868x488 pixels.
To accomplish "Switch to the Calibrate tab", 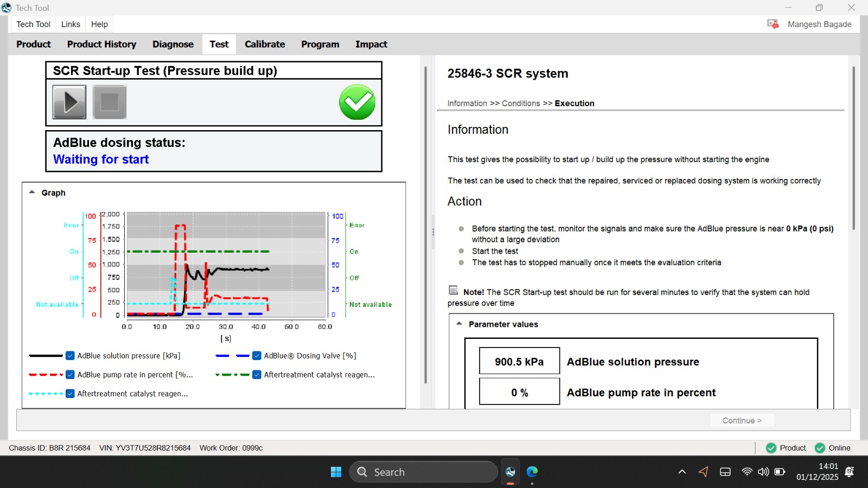I will coord(265,44).
